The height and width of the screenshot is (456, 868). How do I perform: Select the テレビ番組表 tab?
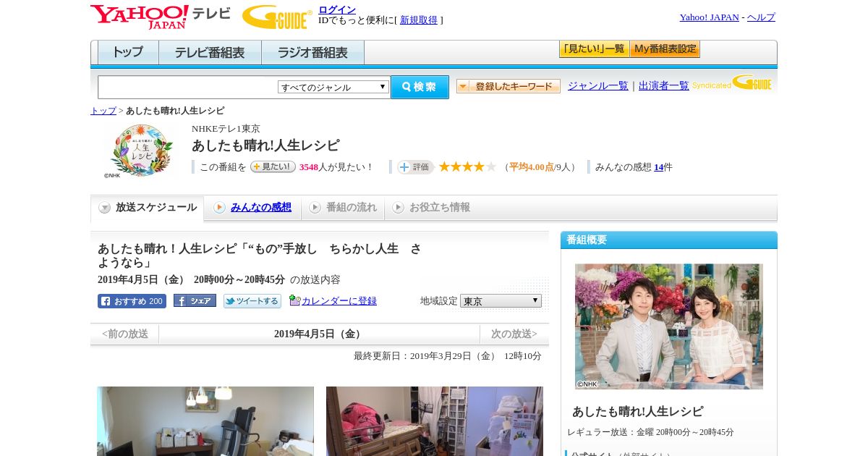click(x=210, y=53)
